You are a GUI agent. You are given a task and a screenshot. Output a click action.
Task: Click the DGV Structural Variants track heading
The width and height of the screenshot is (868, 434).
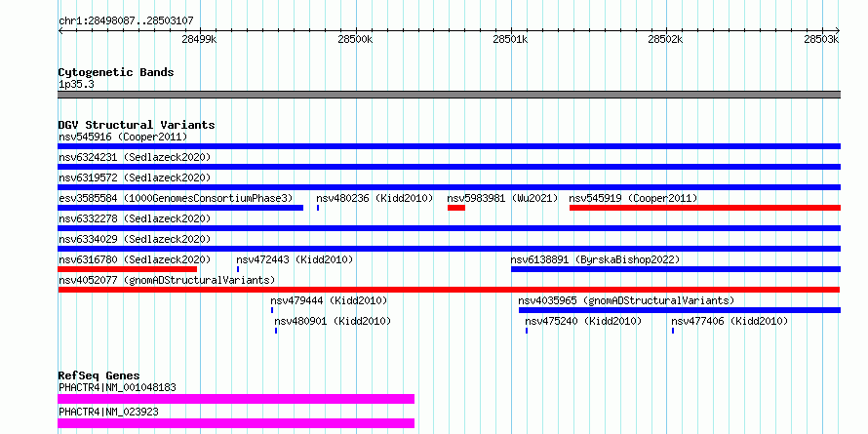tap(137, 125)
